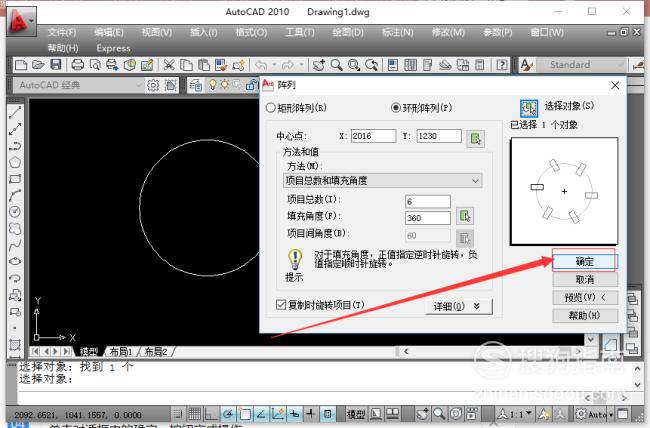Open the undo history dropdown arrow
The height and width of the screenshot is (428, 650).
tap(274, 65)
